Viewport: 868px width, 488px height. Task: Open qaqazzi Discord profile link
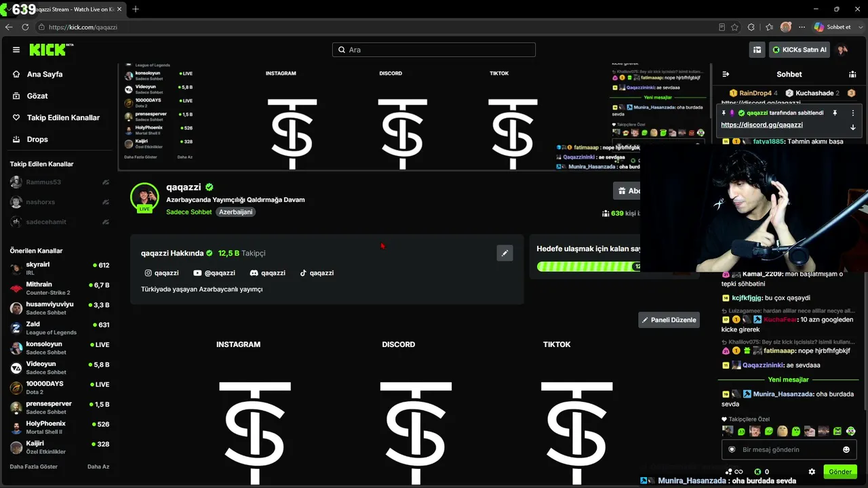[x=268, y=273]
